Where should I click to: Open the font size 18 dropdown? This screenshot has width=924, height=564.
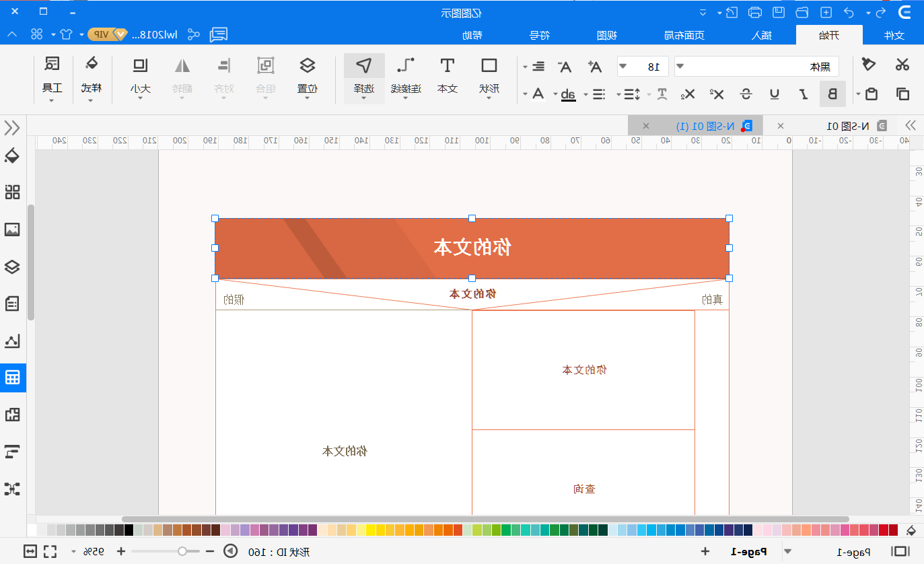point(623,66)
